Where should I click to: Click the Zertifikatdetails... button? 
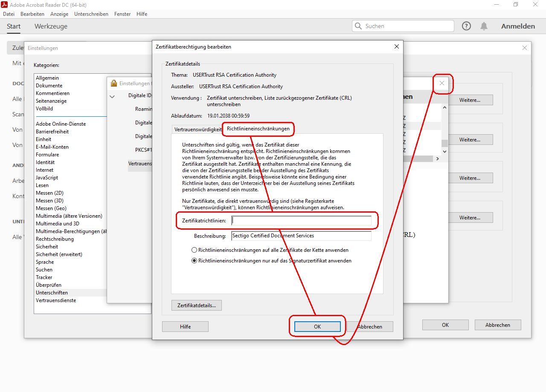pos(197,305)
